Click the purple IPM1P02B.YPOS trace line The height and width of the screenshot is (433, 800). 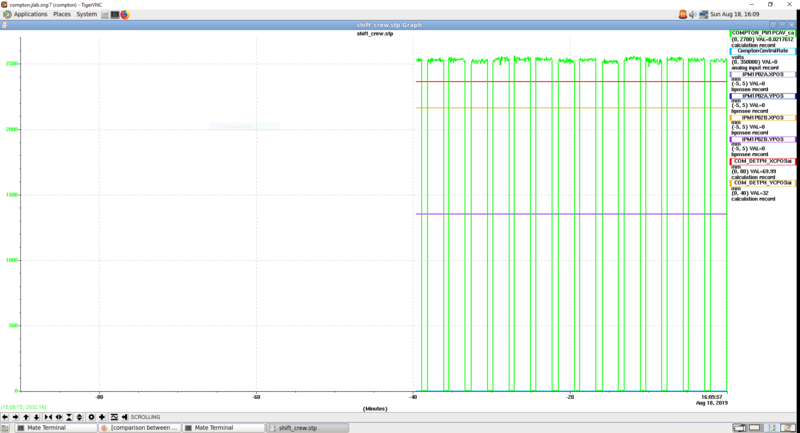tap(570, 214)
